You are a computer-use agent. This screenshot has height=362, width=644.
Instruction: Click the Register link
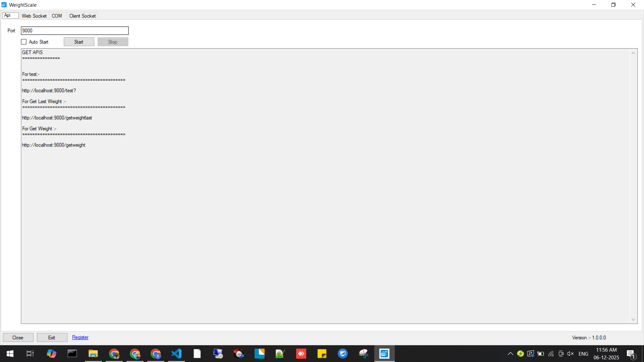coord(80,337)
